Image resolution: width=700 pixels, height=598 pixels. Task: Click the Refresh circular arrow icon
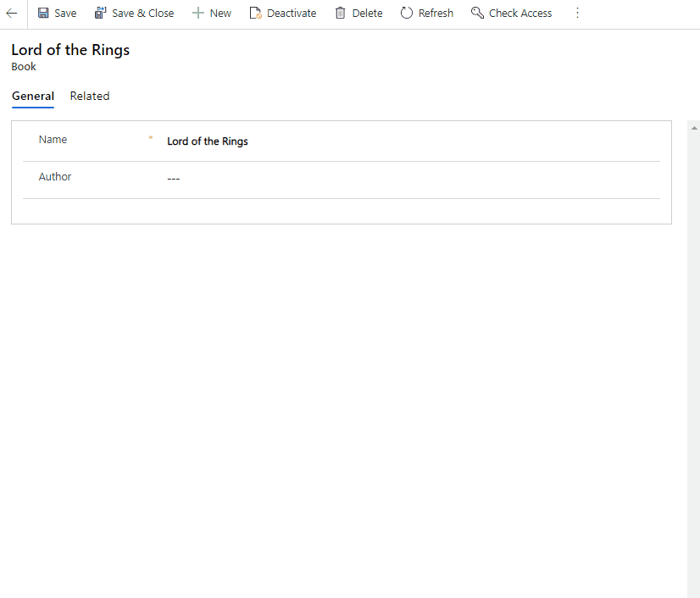(x=406, y=13)
